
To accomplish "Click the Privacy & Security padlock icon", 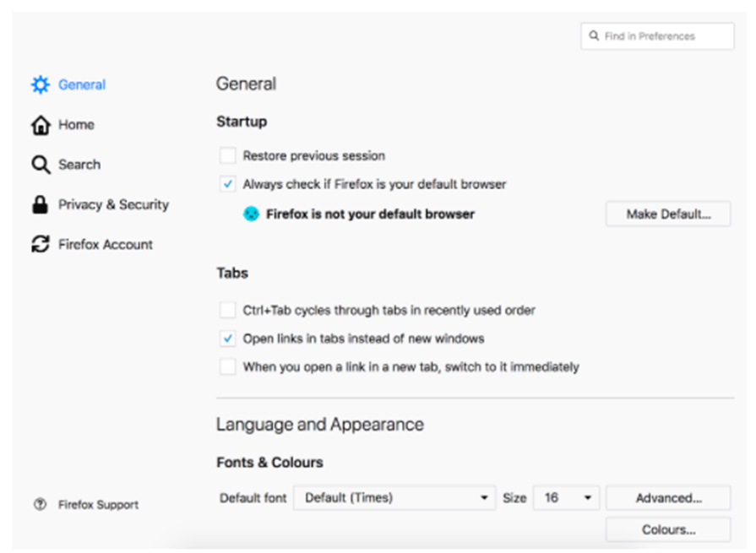I will pyautogui.click(x=40, y=205).
